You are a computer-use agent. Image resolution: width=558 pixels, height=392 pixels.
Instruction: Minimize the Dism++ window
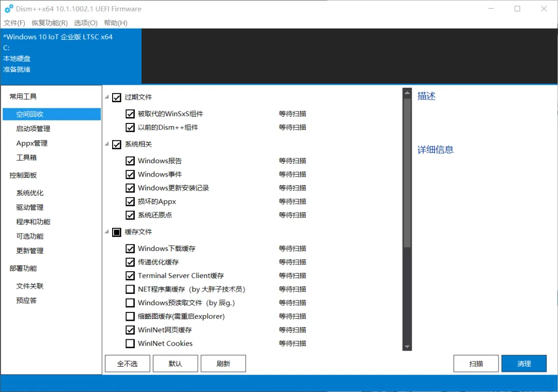pyautogui.click(x=491, y=9)
